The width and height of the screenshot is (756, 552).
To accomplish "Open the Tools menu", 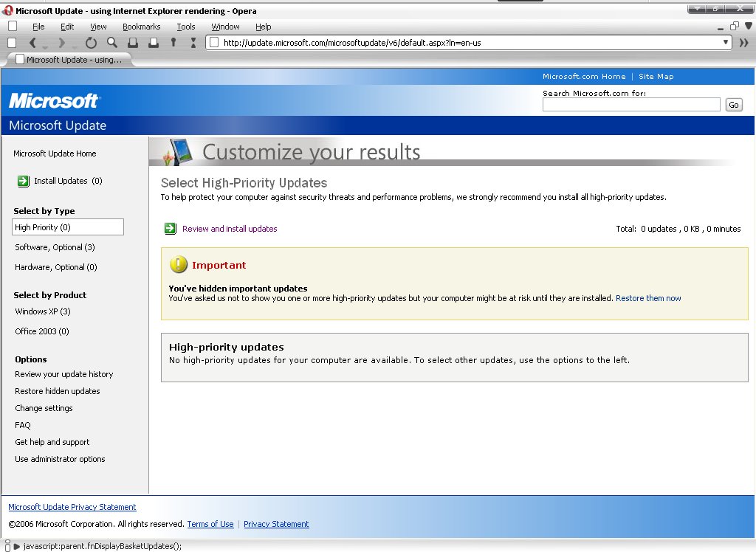I will pos(186,27).
